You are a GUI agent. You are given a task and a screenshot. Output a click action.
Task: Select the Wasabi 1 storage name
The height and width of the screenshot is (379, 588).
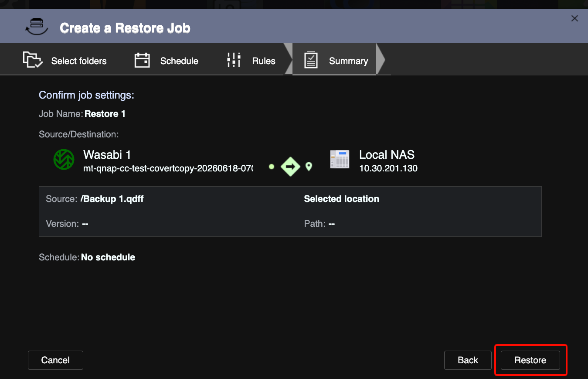[107, 155]
